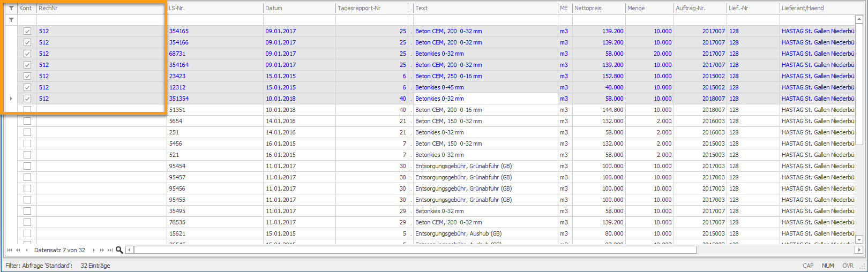Uncheck Kont box for LS-Nr. 351354
The image size is (868, 272).
[27, 99]
